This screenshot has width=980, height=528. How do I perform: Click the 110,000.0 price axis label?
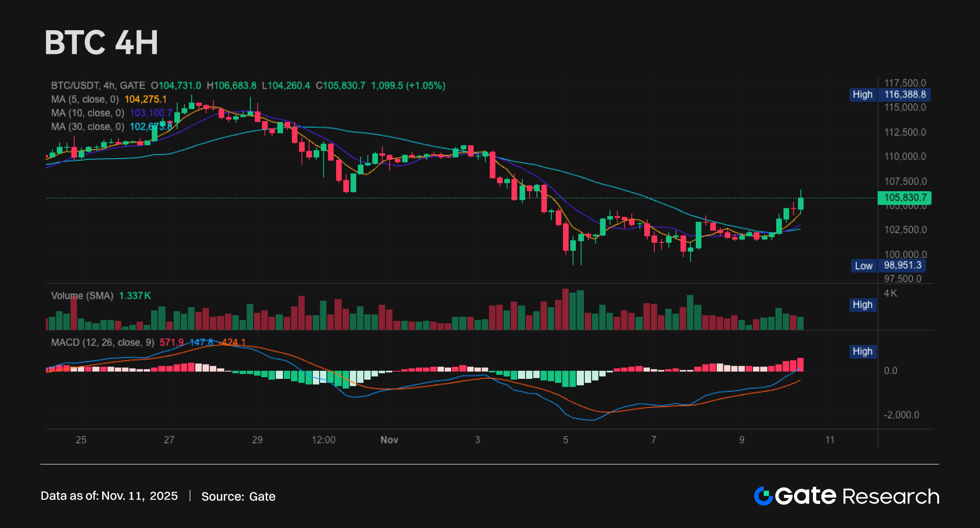[x=905, y=157]
